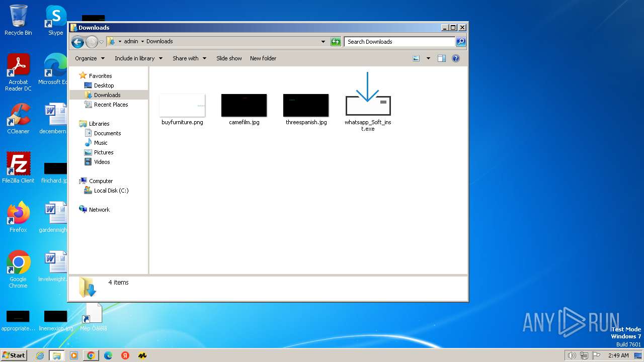Click the Back navigation arrow

coord(77,42)
